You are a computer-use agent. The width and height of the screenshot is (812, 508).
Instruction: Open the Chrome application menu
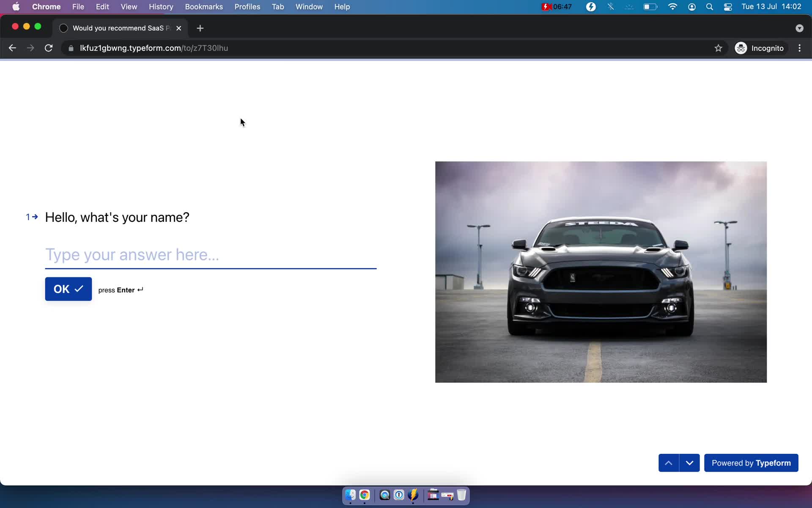[x=46, y=7]
